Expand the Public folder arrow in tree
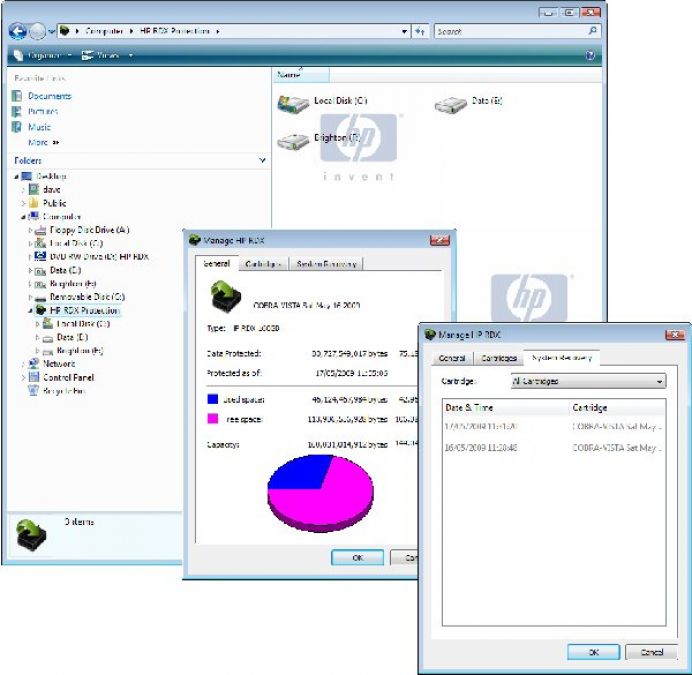 point(23,204)
